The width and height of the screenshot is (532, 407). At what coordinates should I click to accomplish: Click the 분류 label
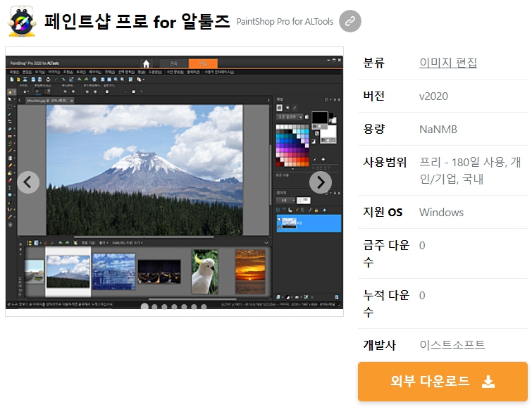[374, 63]
